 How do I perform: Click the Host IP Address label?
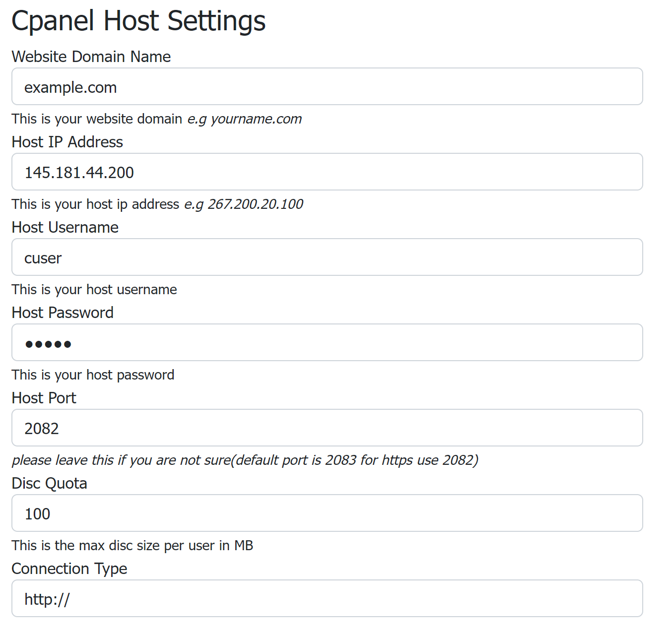tap(67, 142)
